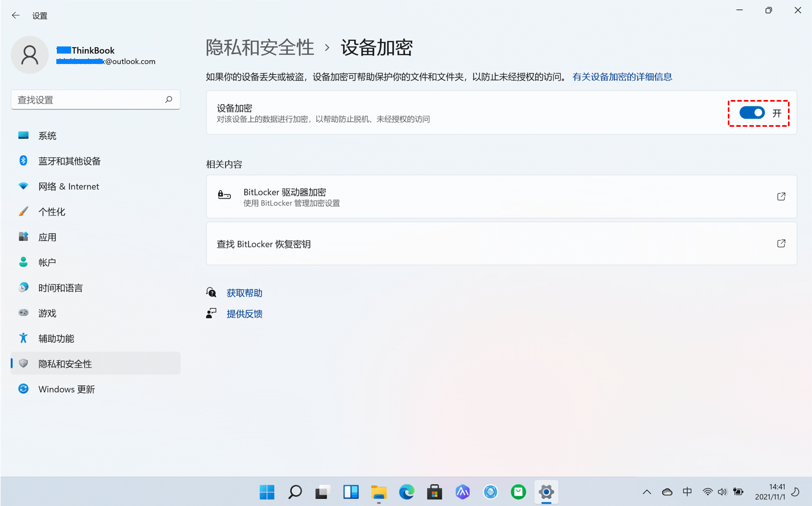This screenshot has width=812, height=506.
Task: Open 网络 & Internet settings
Action: pos(68,186)
